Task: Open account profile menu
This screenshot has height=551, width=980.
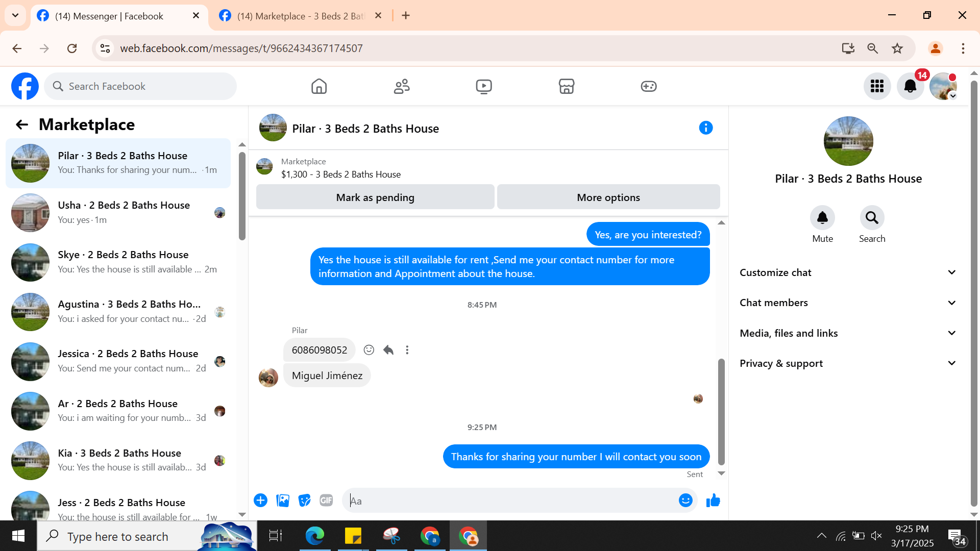Action: [943, 86]
